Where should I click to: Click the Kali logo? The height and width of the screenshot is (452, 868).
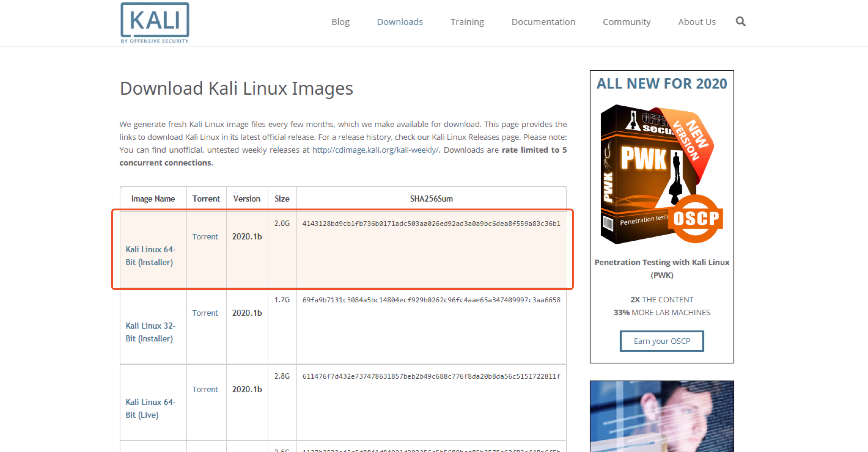(155, 23)
